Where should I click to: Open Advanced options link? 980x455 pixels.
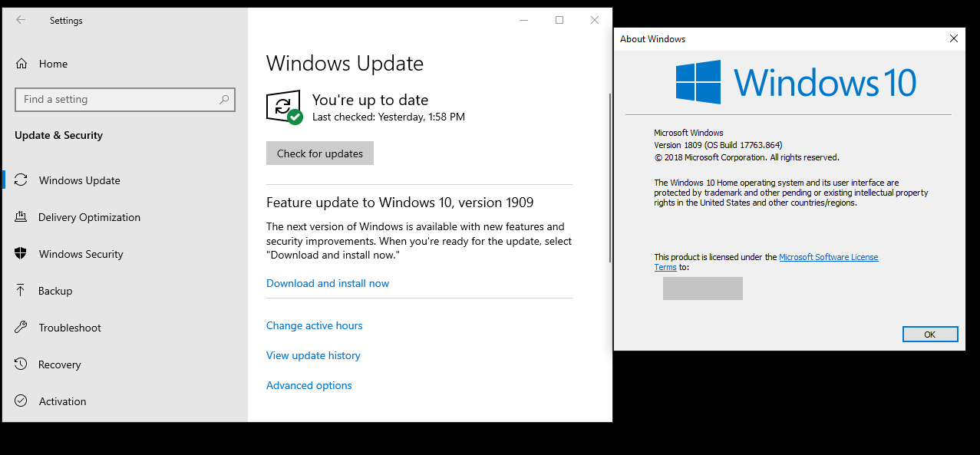(x=309, y=385)
